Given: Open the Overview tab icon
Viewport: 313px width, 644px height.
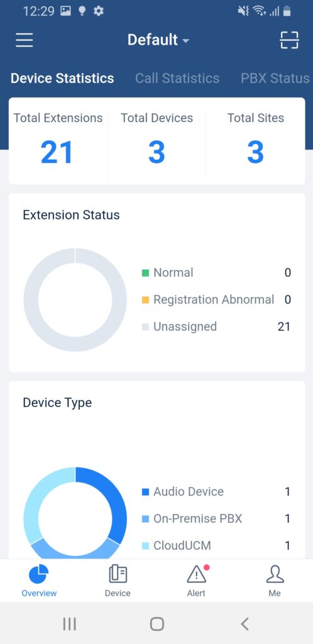Looking at the screenshot, I should tap(39, 574).
